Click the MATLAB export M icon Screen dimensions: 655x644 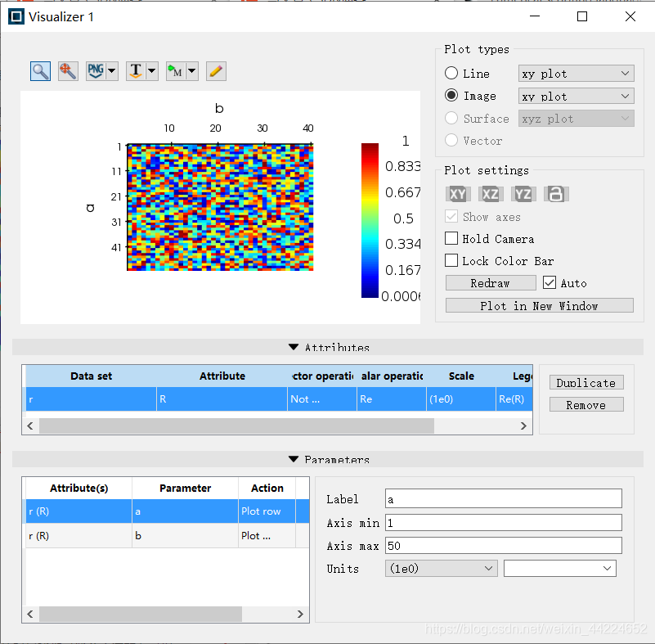click(x=176, y=71)
